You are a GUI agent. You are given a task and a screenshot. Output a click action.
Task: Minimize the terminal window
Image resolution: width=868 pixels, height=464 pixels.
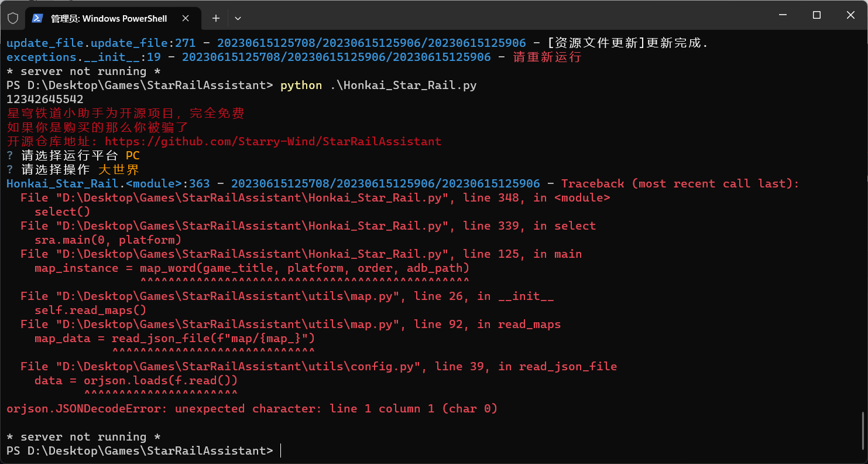pyautogui.click(x=782, y=15)
